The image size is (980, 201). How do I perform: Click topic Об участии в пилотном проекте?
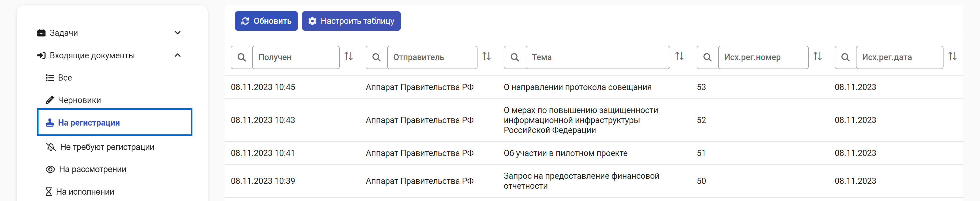tap(565, 153)
